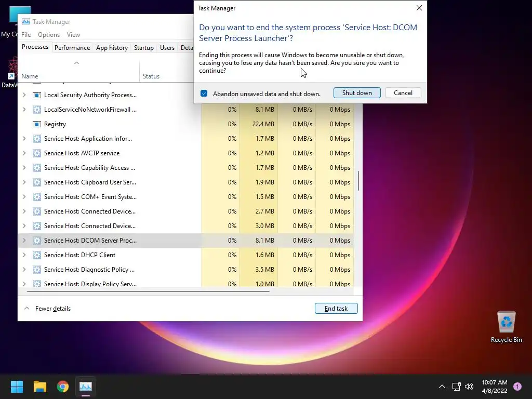Click the Task Manager taskbar icon
This screenshot has width=532, height=399.
point(86,387)
